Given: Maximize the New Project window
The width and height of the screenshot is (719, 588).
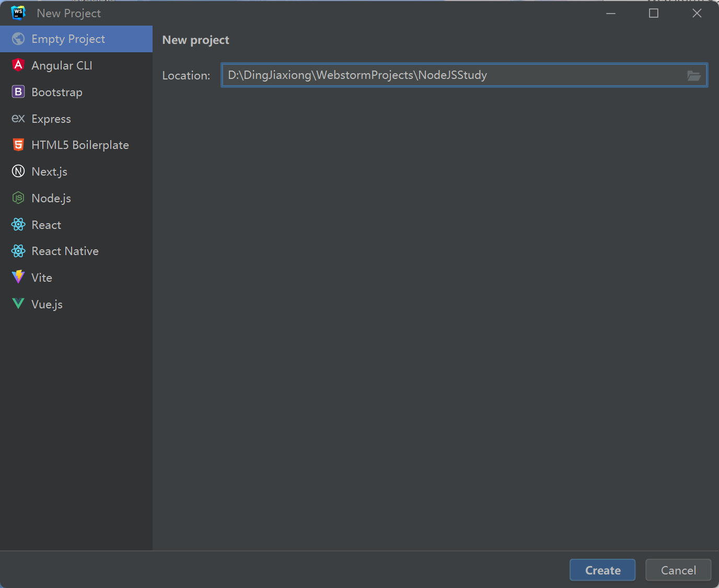Looking at the screenshot, I should coord(654,13).
